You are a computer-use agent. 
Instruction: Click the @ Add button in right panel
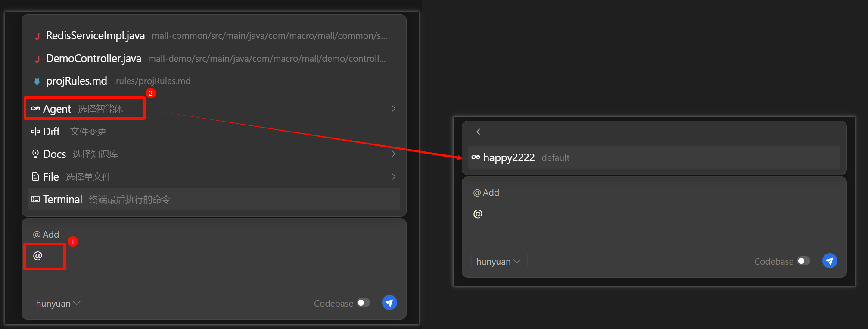pos(486,193)
